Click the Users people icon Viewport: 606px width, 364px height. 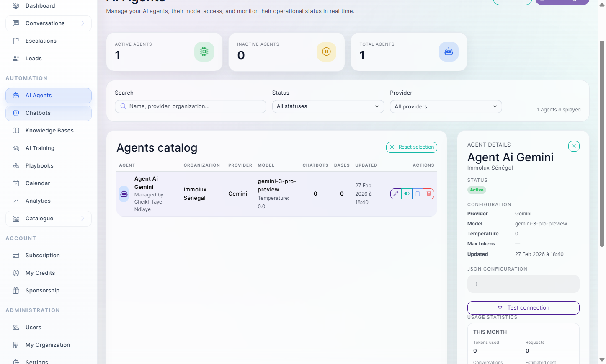pyautogui.click(x=16, y=328)
